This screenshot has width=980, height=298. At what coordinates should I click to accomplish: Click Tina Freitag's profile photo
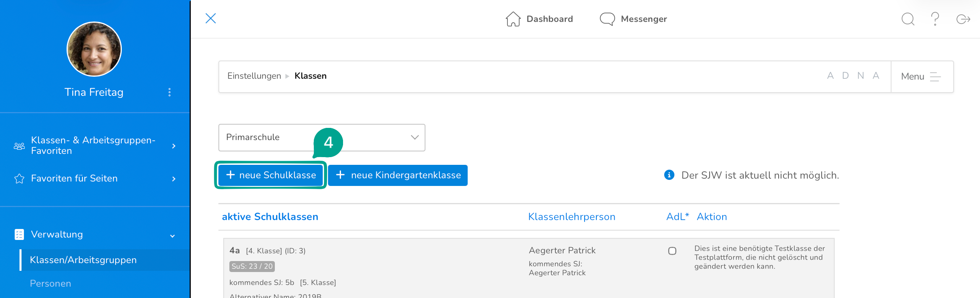click(94, 49)
